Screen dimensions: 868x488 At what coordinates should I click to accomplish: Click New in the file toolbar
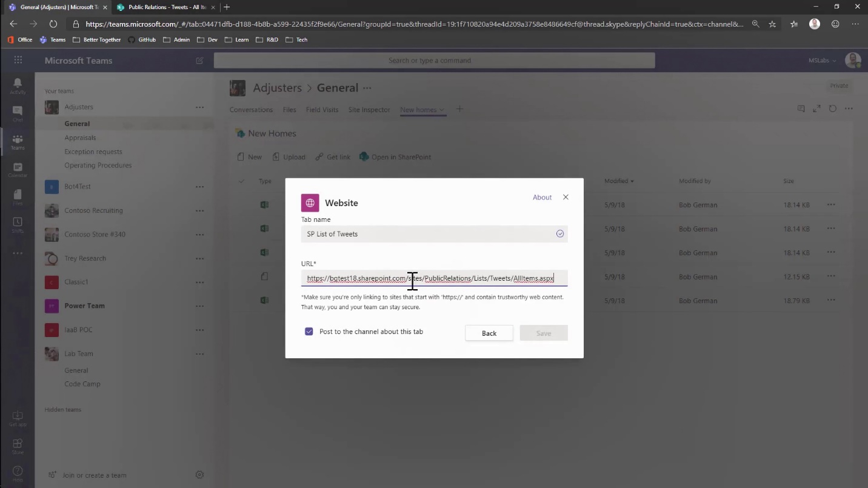(249, 157)
